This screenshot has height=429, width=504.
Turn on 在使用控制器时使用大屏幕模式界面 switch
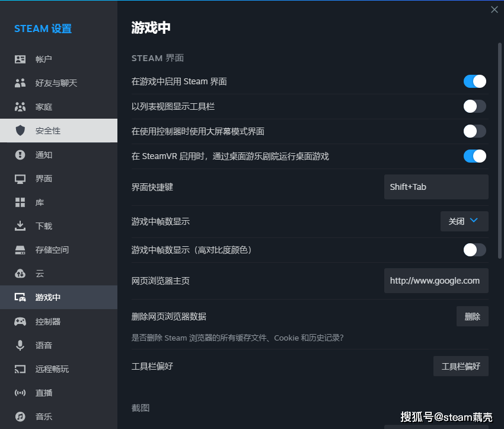474,131
